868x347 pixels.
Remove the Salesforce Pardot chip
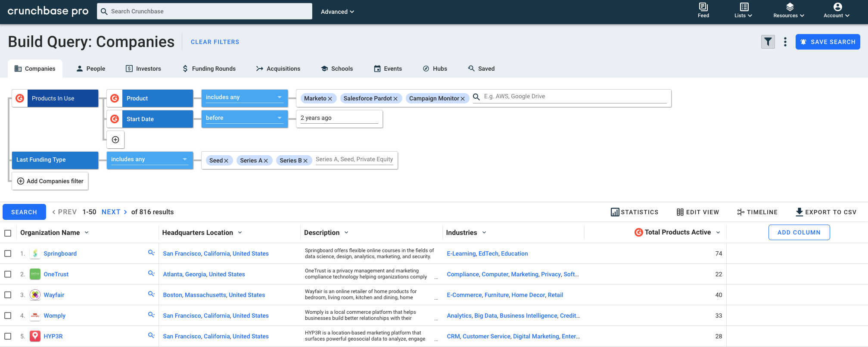tap(395, 99)
